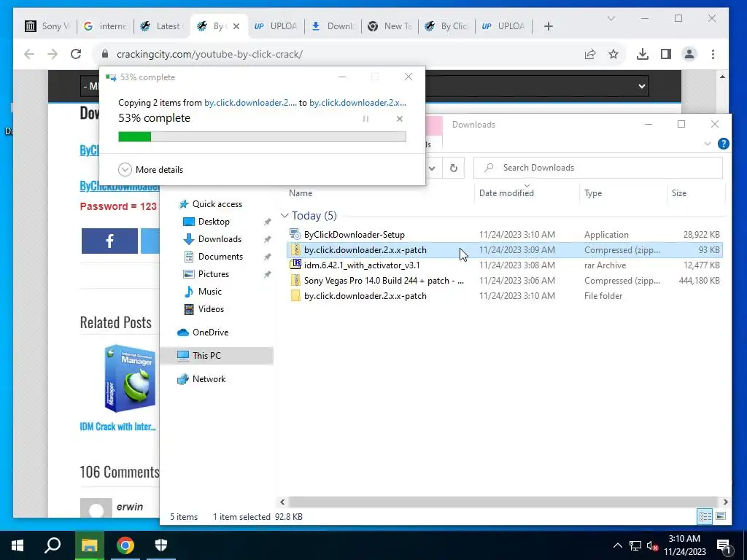
Task: Open the source folder link in the copy dialog
Action: point(250,102)
